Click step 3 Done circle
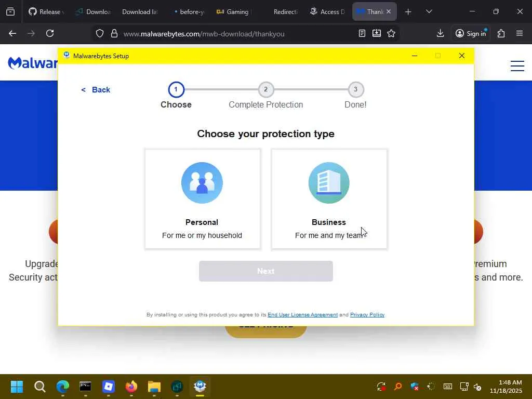Viewport: 532px width, 399px height. point(355,89)
